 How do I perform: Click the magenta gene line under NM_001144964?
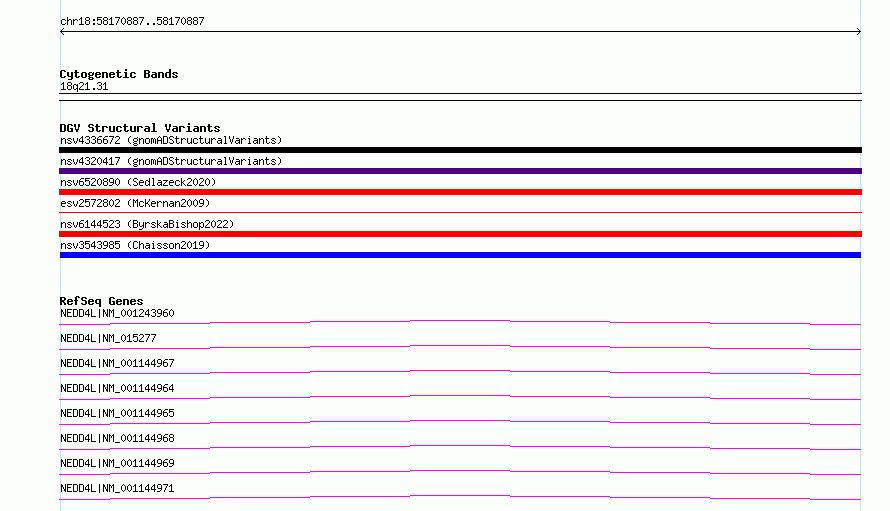[x=460, y=397]
